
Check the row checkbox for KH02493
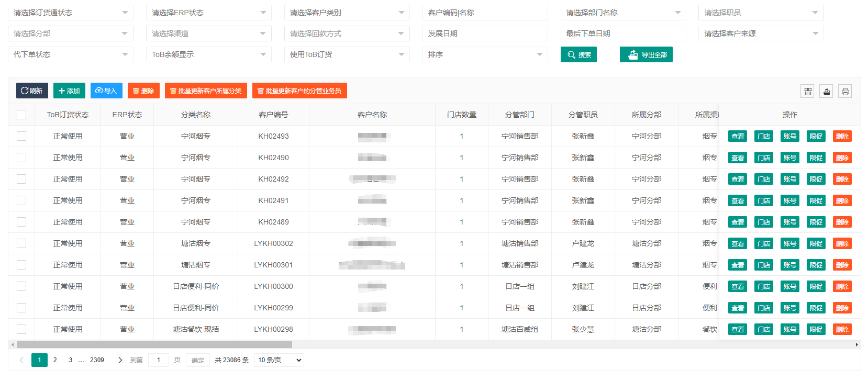[x=21, y=136]
